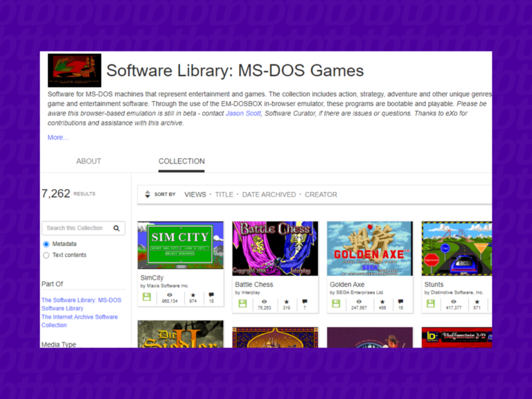Click the floppy disk icon on Stunts card
Screen dimensions: 532x399
tap(431, 303)
